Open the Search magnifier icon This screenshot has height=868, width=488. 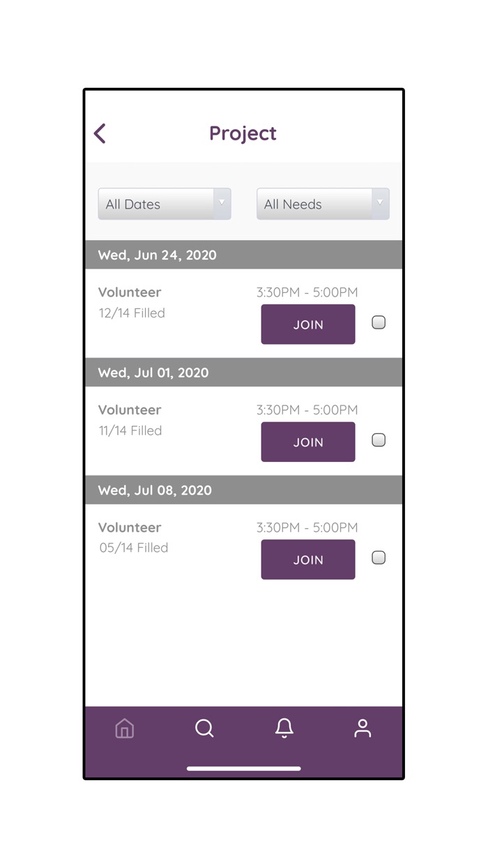coord(204,728)
